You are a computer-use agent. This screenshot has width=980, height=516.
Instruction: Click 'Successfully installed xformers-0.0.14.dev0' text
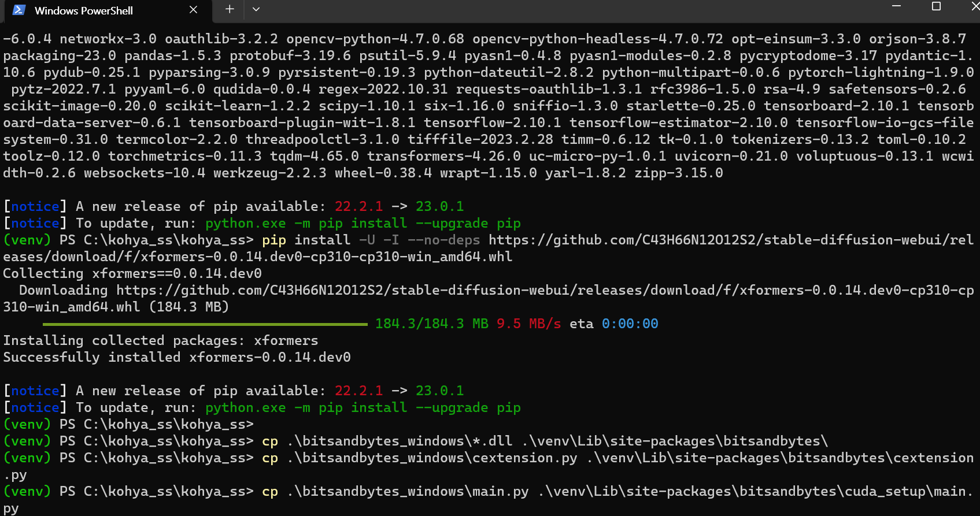pos(177,357)
